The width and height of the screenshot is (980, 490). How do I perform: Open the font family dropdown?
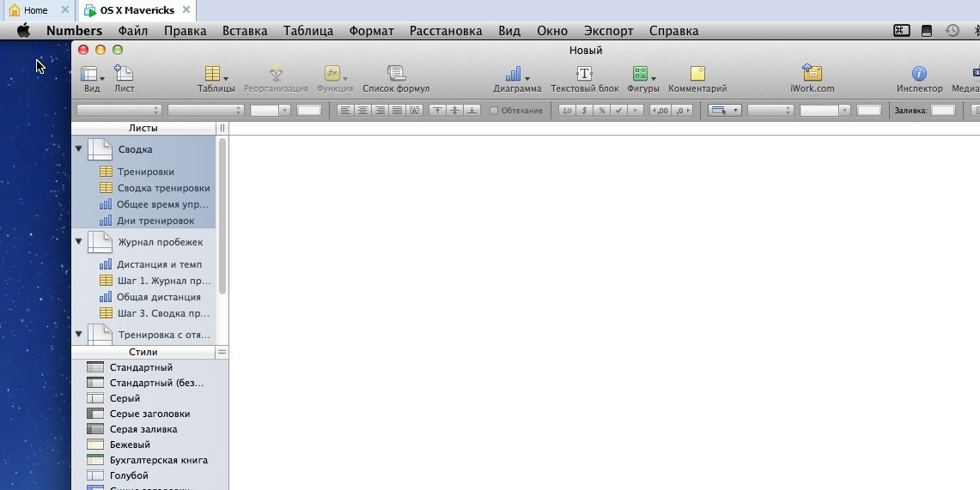click(x=119, y=111)
